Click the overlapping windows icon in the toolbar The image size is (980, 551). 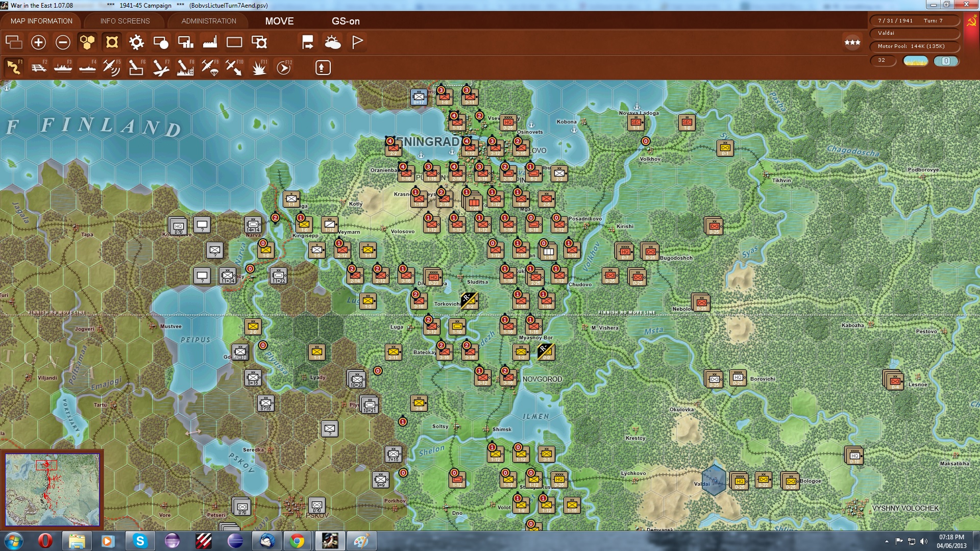14,42
